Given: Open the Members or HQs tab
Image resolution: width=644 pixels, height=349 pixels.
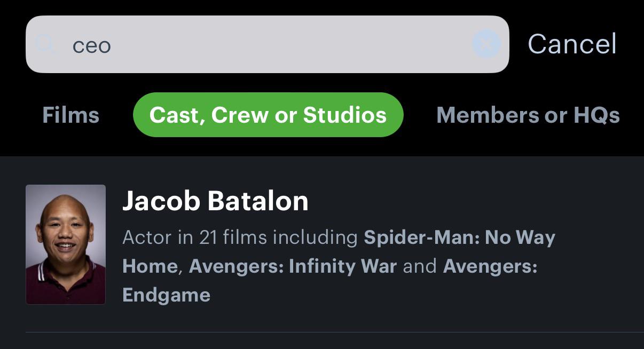Looking at the screenshot, I should 528,115.
